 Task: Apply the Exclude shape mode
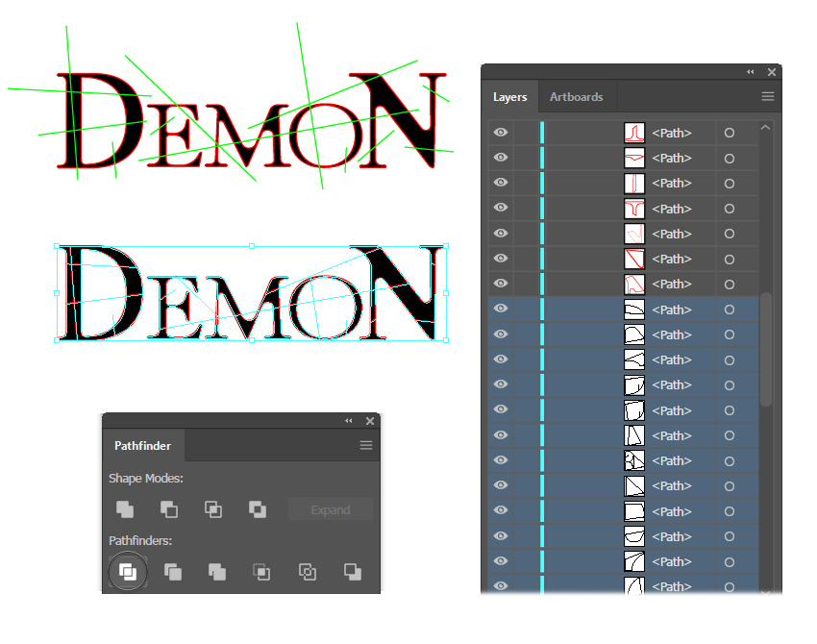click(258, 508)
